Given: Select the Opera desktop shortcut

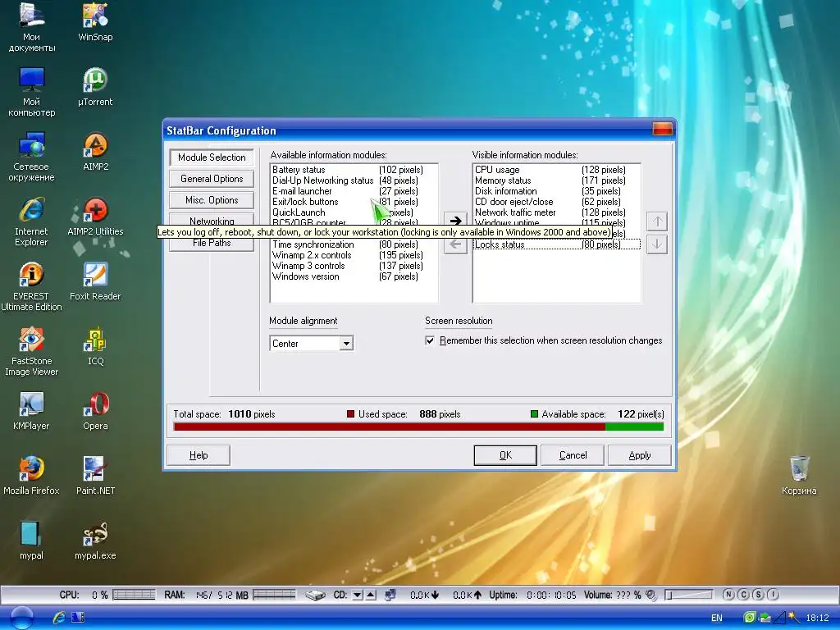Looking at the screenshot, I should click(95, 410).
